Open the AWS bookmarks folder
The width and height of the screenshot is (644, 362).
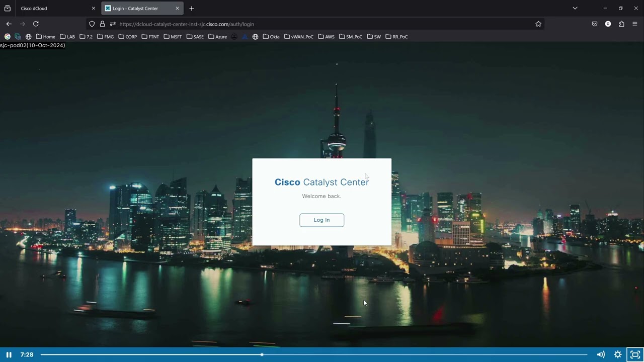click(326, 37)
